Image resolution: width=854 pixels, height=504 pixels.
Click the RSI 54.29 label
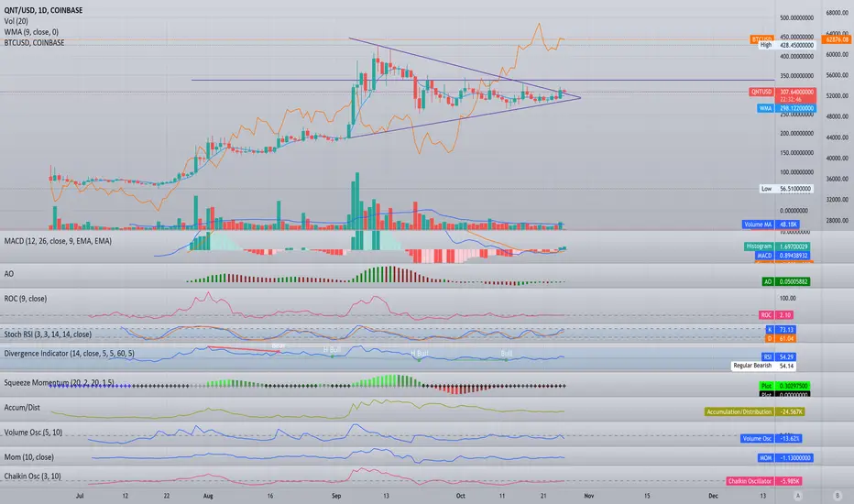point(779,356)
